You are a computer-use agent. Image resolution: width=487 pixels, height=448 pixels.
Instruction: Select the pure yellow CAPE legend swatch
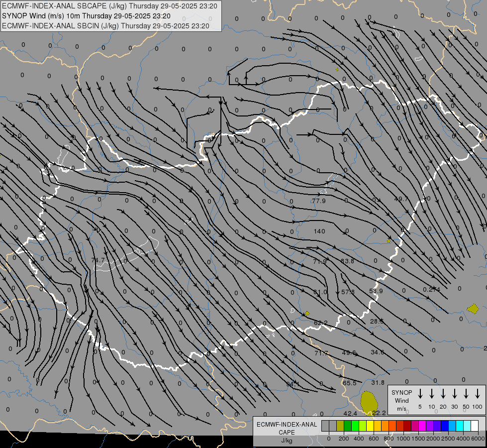[x=370, y=426]
